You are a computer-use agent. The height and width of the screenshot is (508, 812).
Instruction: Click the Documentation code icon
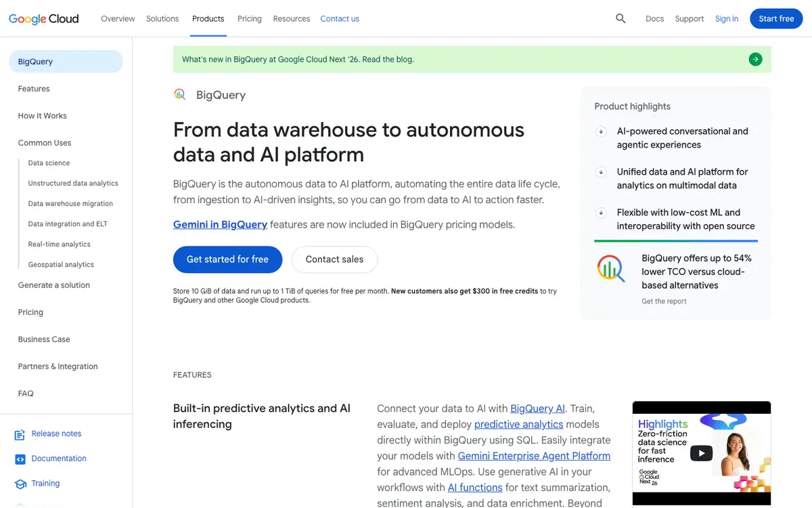coord(20,459)
